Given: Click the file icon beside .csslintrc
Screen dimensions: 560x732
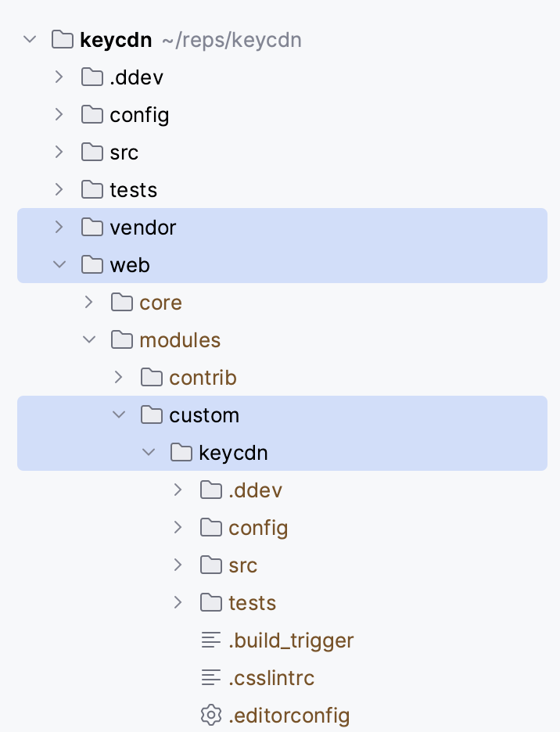Looking at the screenshot, I should pos(211,678).
